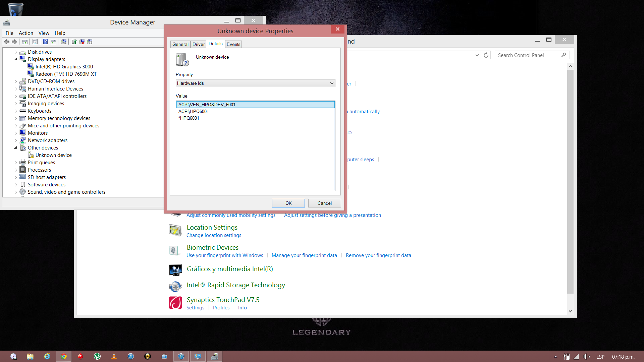Click the Scan for hardware changes icon
Viewport: 644px width, 362px height.
[x=64, y=42]
